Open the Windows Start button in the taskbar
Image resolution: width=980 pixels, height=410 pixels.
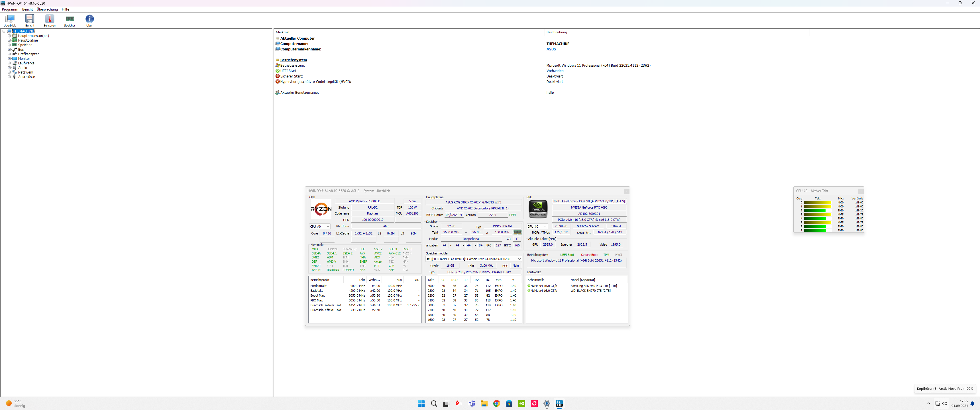(x=421, y=403)
